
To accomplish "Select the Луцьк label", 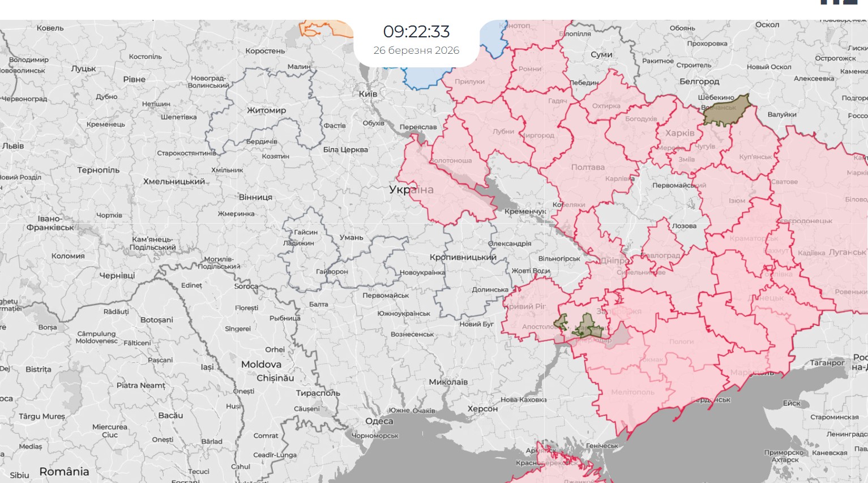I will tap(84, 69).
